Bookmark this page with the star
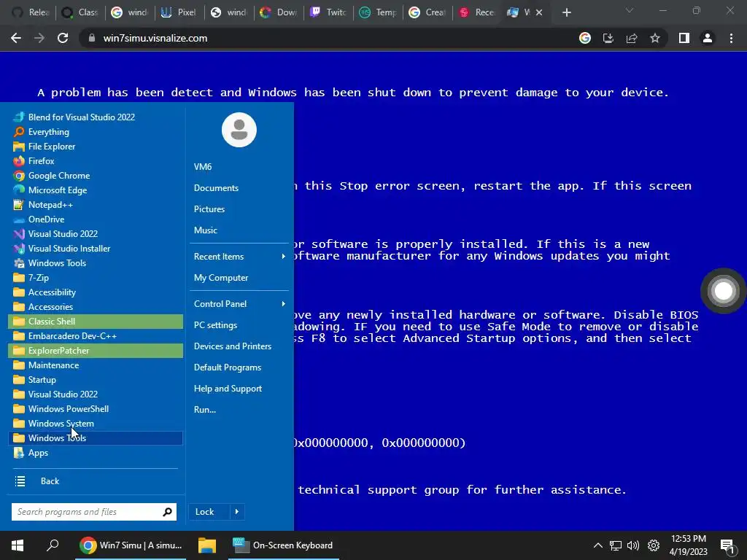This screenshot has width=747, height=560. [x=655, y=38]
